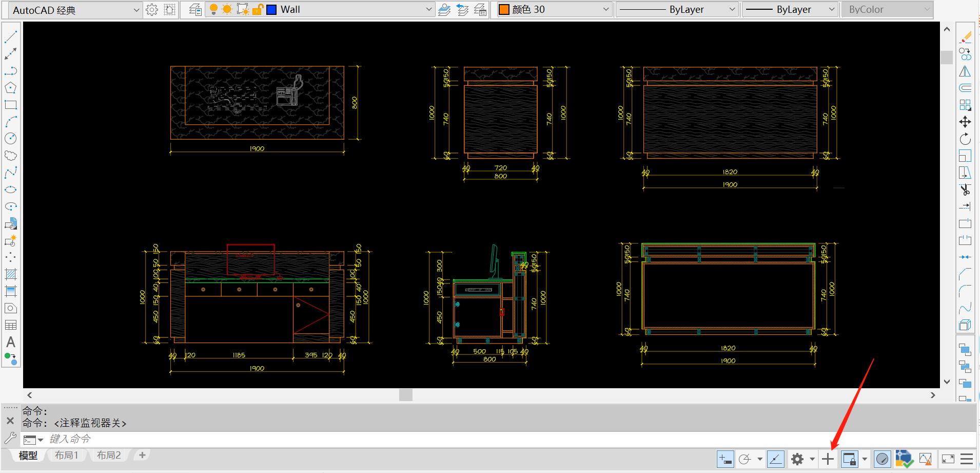The width and height of the screenshot is (980, 473).
Task: Click the Move tool icon
Action: click(965, 122)
